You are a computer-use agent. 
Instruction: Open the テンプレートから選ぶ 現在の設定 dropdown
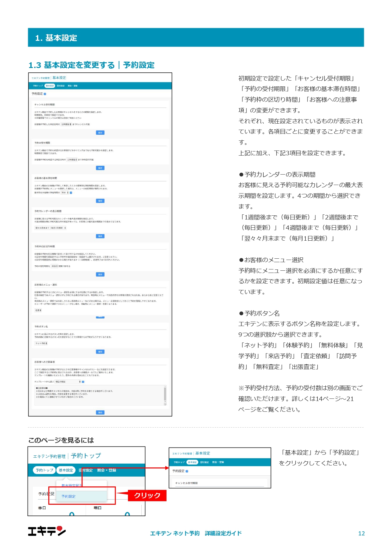click(68, 382)
